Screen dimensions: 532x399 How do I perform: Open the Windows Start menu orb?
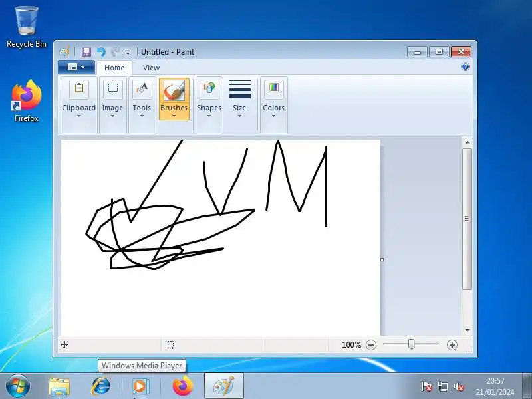click(18, 386)
